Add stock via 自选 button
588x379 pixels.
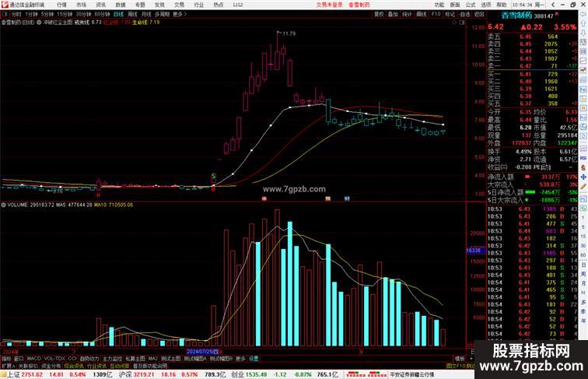464,14
